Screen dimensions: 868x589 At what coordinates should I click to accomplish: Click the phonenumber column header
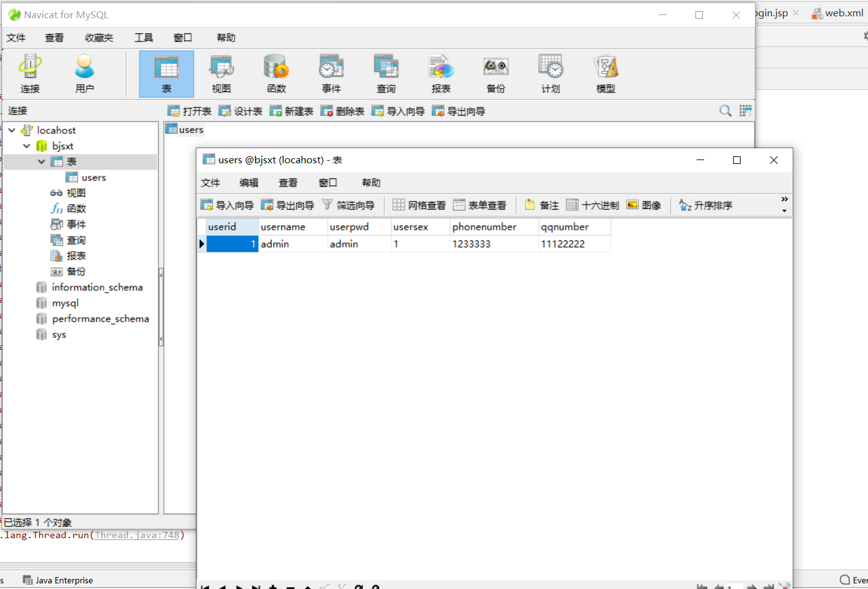tap(494, 227)
